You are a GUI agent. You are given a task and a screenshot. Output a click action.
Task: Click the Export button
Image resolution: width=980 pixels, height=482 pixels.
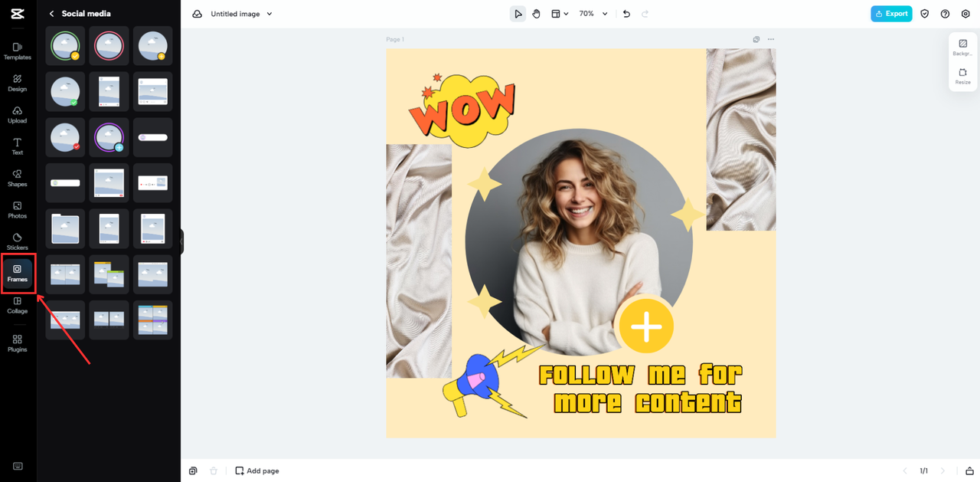[891, 14]
